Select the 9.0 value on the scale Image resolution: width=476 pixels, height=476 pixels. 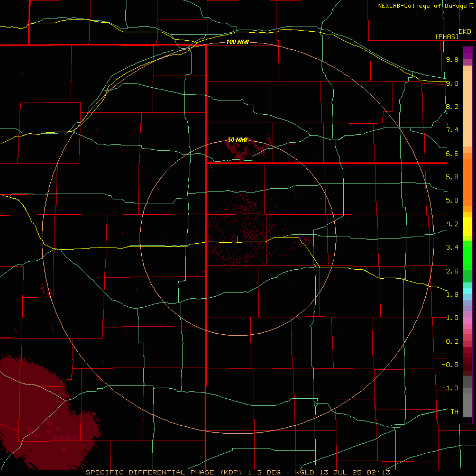[x=452, y=83]
